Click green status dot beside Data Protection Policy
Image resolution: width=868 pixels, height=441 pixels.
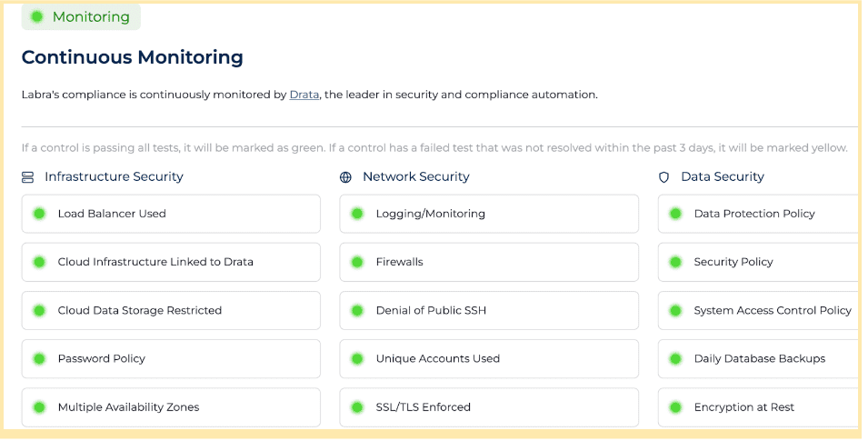pyautogui.click(x=675, y=214)
